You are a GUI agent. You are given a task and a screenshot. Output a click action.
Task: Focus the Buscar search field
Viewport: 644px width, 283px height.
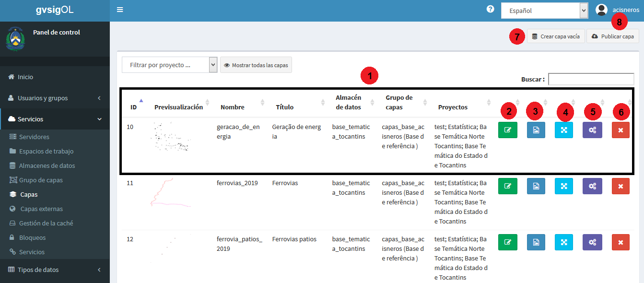coord(591,79)
